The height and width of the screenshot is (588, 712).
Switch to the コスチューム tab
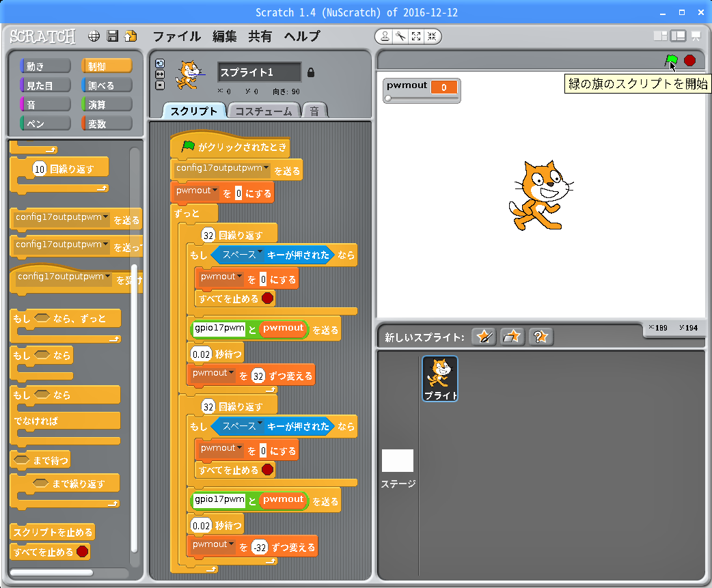tap(263, 111)
